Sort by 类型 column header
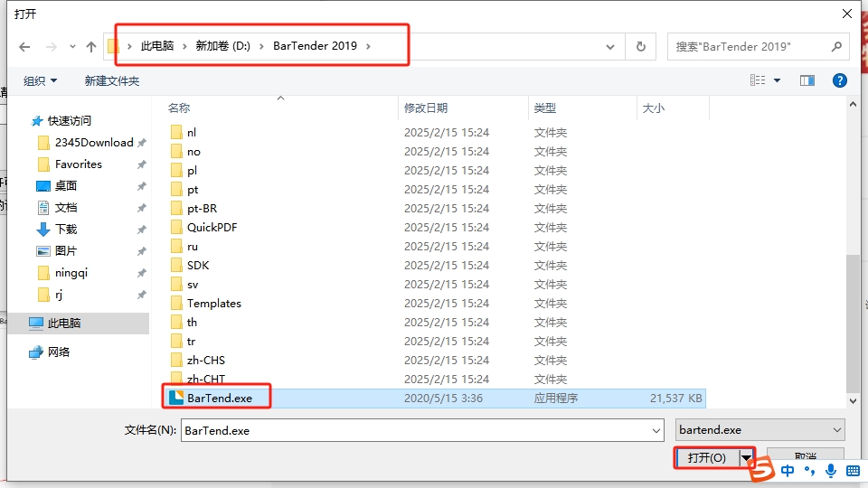 pos(544,108)
